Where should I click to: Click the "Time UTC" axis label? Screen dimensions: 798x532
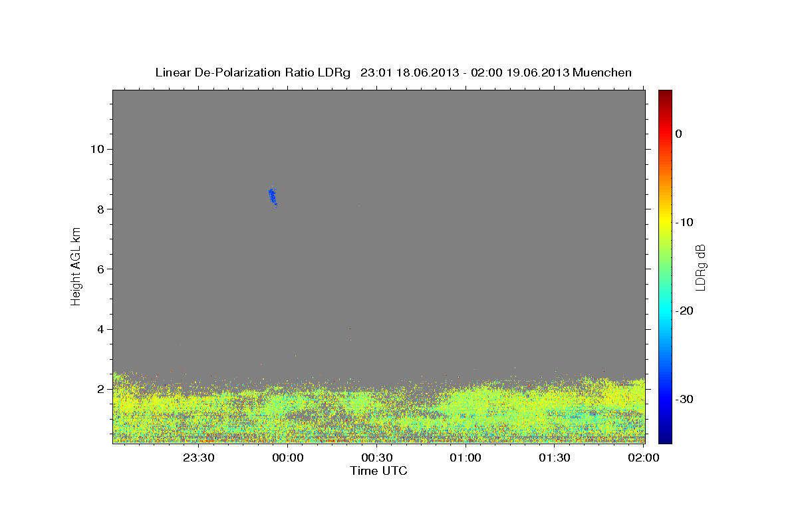tap(378, 471)
